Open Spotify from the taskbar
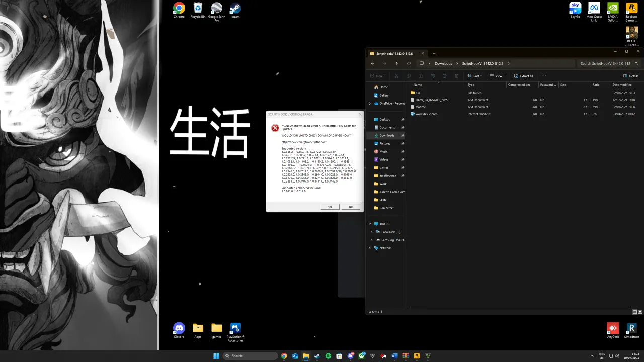The width and height of the screenshot is (644, 362). [x=328, y=356]
